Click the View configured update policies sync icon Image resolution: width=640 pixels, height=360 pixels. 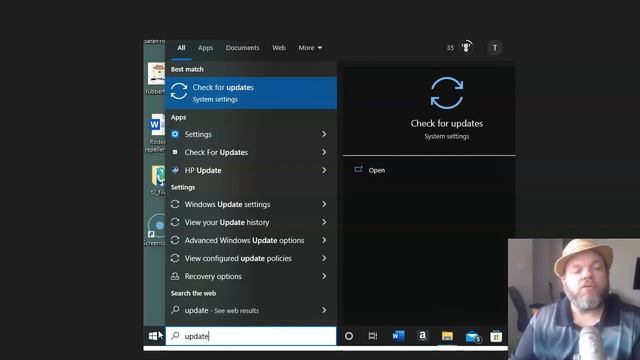click(175, 258)
